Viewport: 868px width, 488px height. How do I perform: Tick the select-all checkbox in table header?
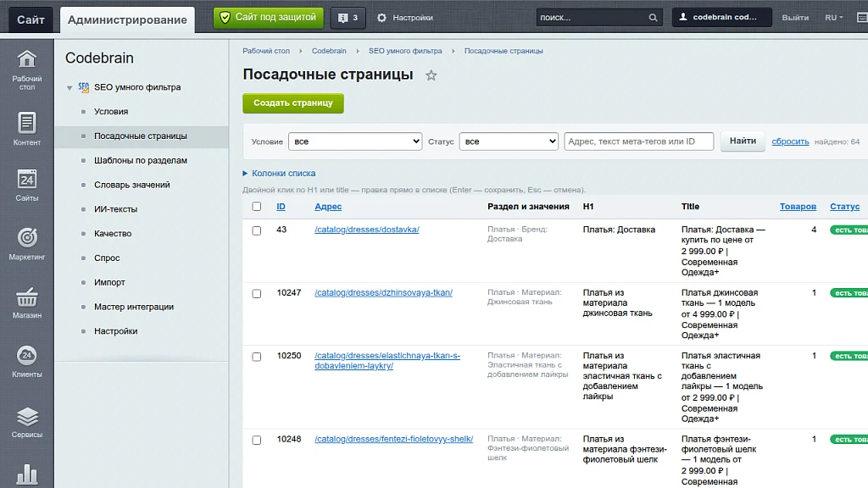256,207
